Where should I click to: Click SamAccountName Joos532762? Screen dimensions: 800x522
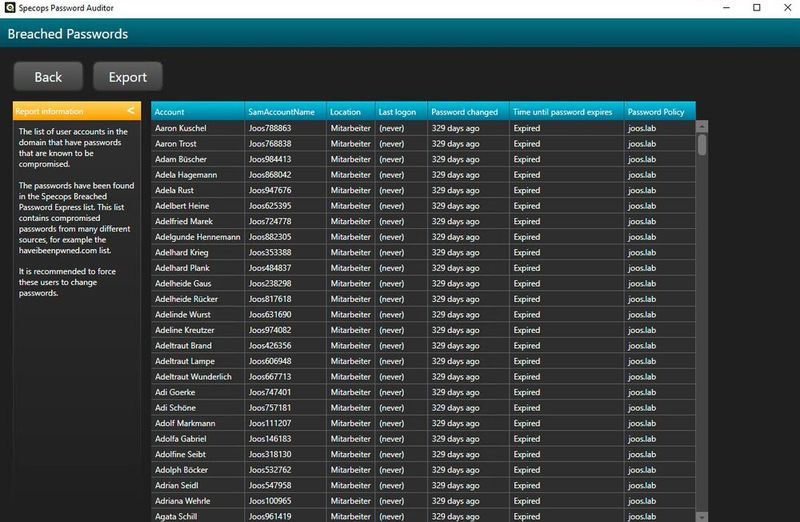click(x=270, y=470)
